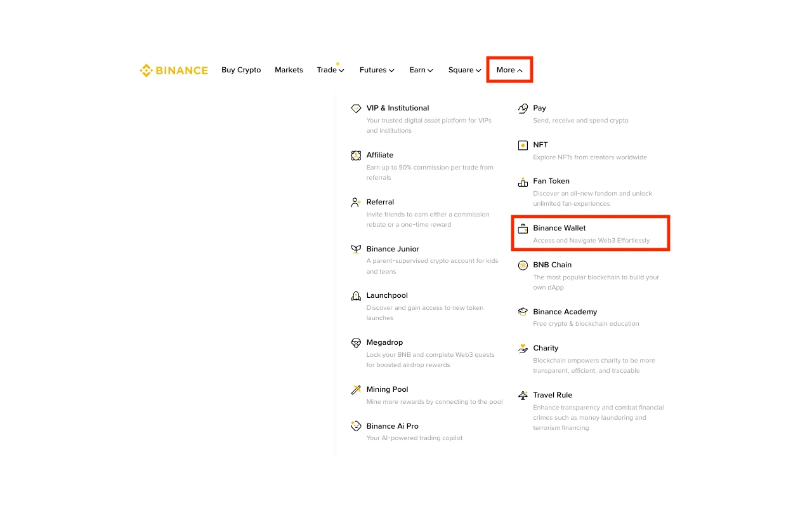Click the Affiliate icon

tap(356, 156)
